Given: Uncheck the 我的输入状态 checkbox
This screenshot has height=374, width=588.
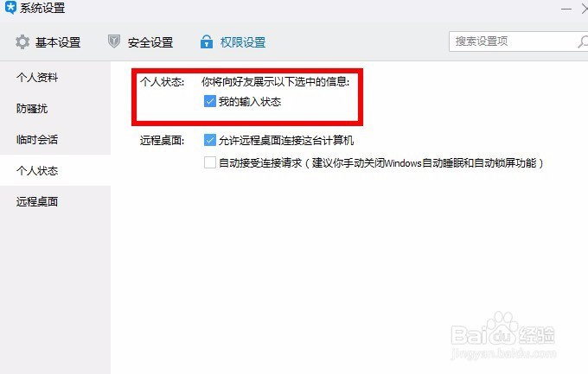Looking at the screenshot, I should [x=209, y=101].
